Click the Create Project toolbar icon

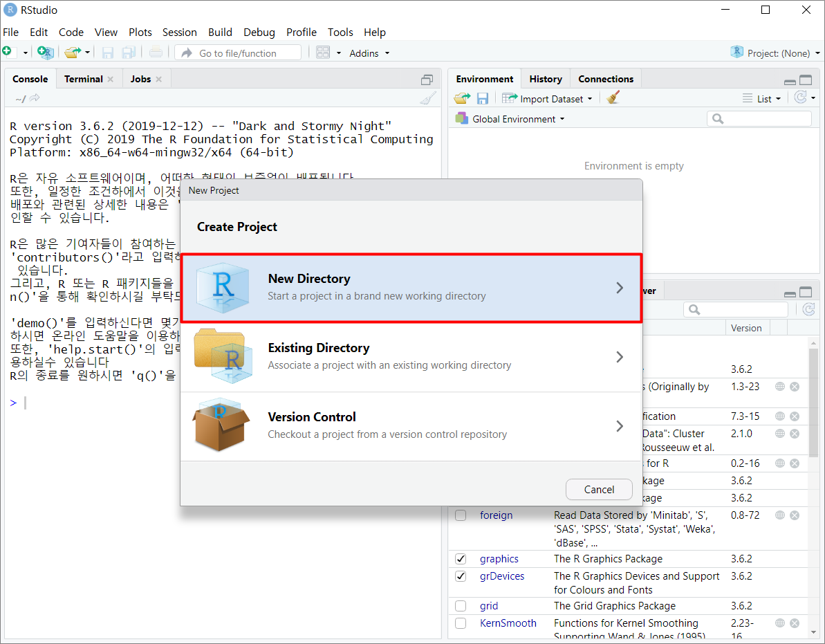pos(45,52)
